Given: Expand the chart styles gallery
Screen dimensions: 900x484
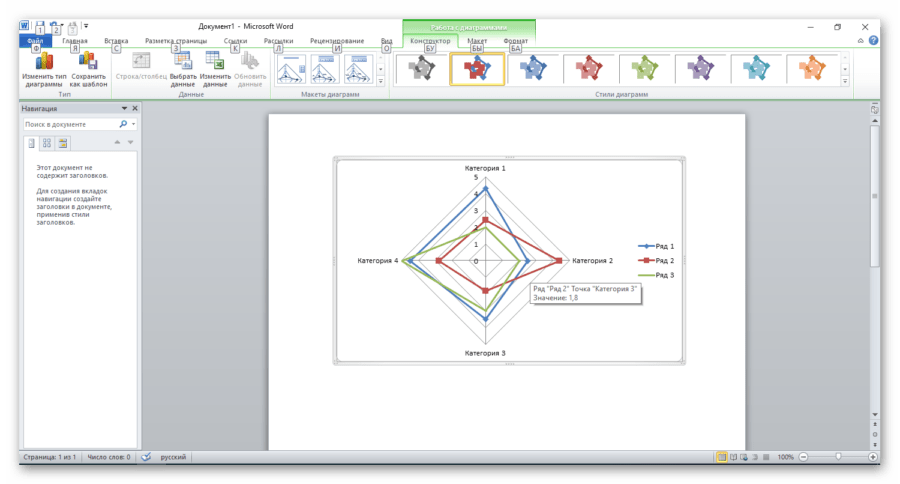Looking at the screenshot, I should click(x=845, y=82).
